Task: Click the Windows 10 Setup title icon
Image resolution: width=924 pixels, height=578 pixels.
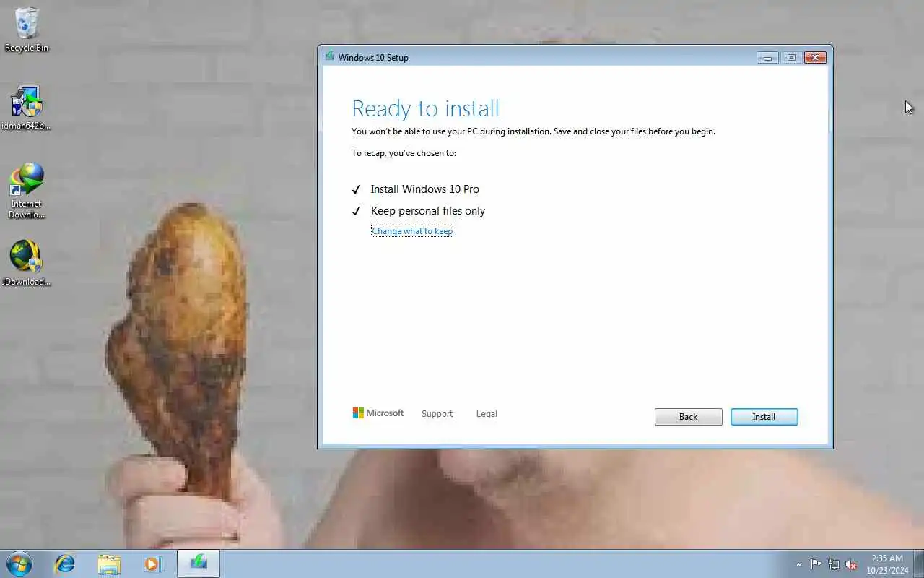Action: point(330,56)
